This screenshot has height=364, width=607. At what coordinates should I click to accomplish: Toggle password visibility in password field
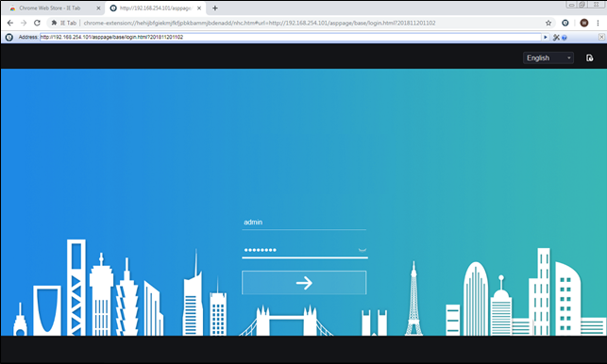pyautogui.click(x=362, y=250)
